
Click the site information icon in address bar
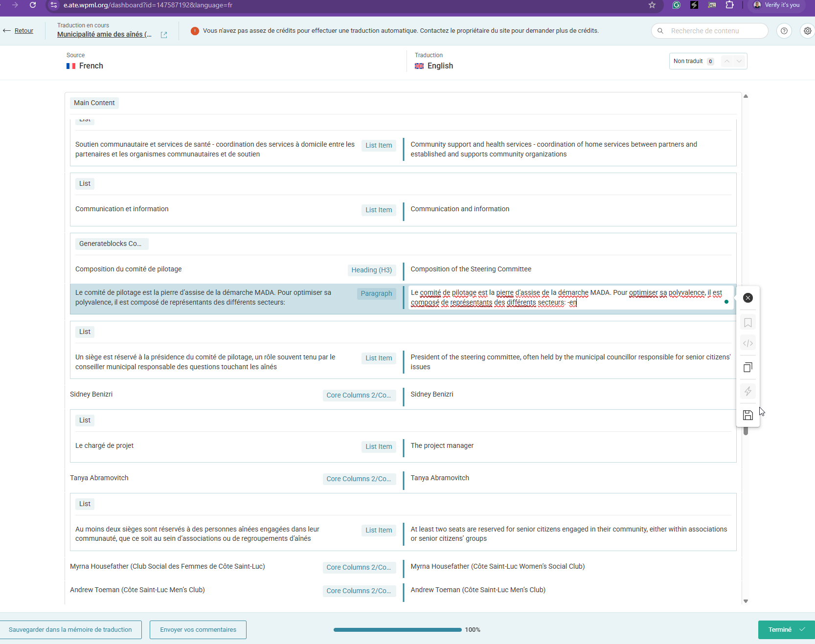pos(54,5)
